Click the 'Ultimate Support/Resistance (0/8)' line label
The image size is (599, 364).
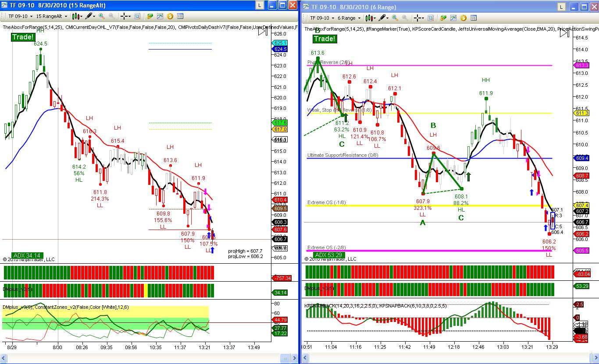(x=342, y=155)
